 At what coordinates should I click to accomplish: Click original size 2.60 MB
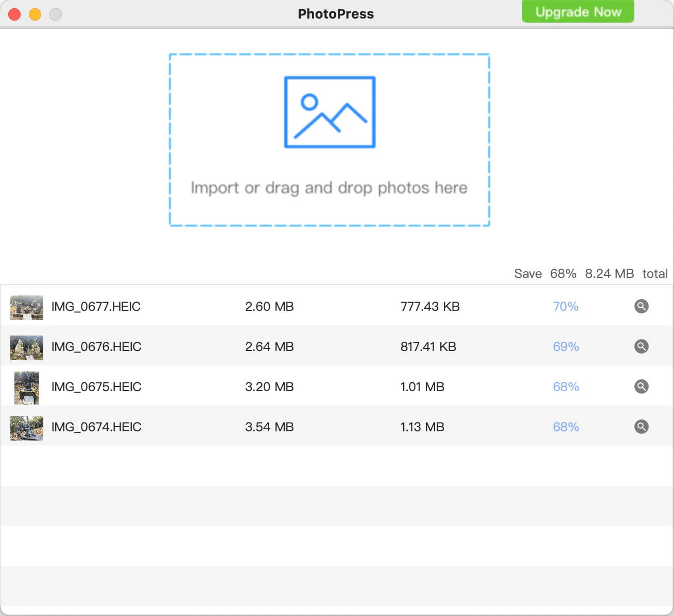coord(269,307)
